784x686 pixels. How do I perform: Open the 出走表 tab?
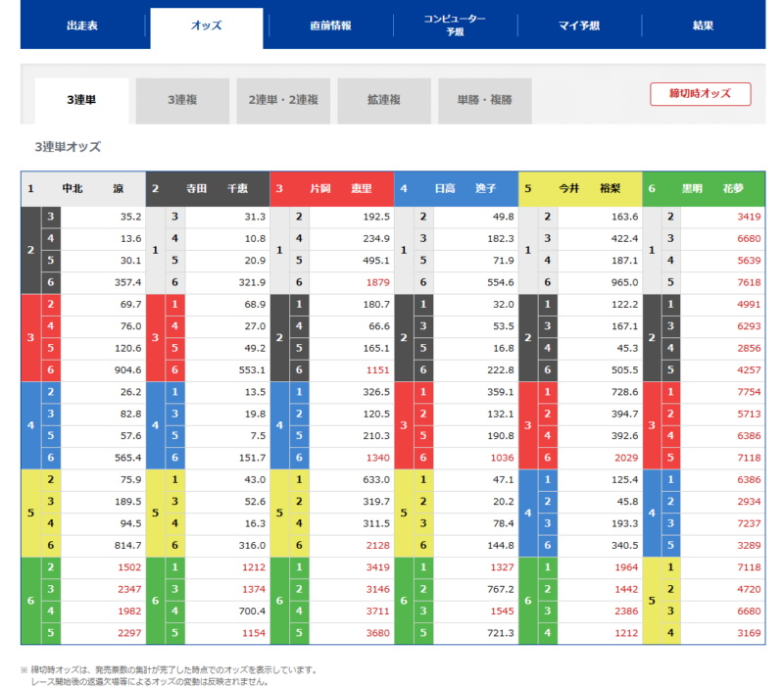[82, 25]
